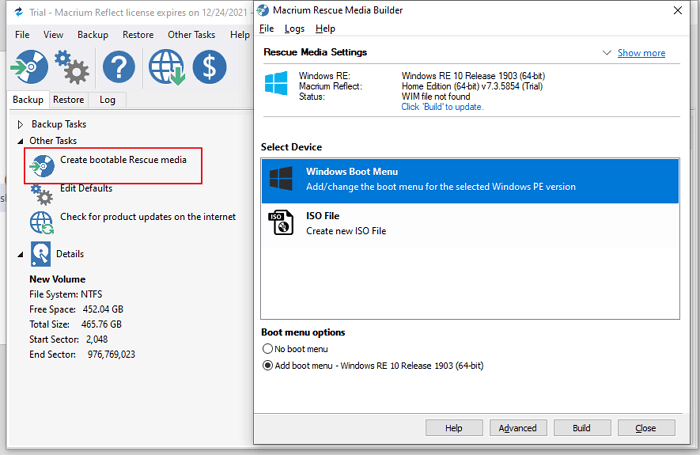This screenshot has height=455, width=700.
Task: Click the Macrium Reflect title bar app icon
Action: (x=19, y=12)
